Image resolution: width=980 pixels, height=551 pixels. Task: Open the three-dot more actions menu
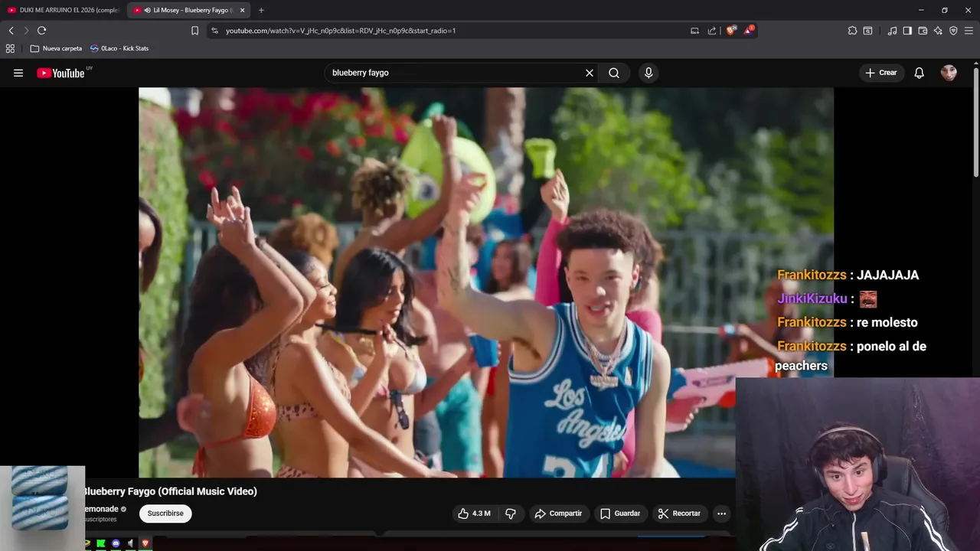721,514
